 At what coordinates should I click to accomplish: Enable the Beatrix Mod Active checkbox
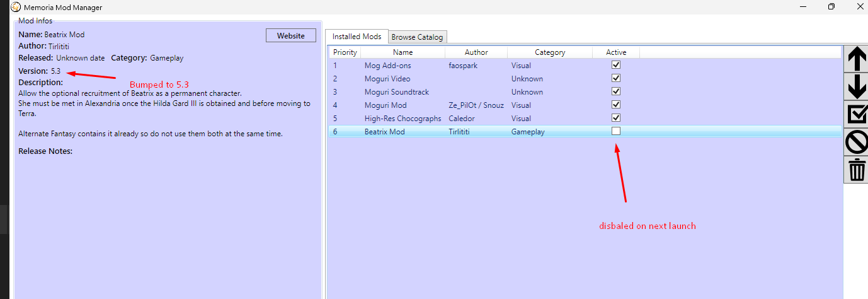pos(616,131)
